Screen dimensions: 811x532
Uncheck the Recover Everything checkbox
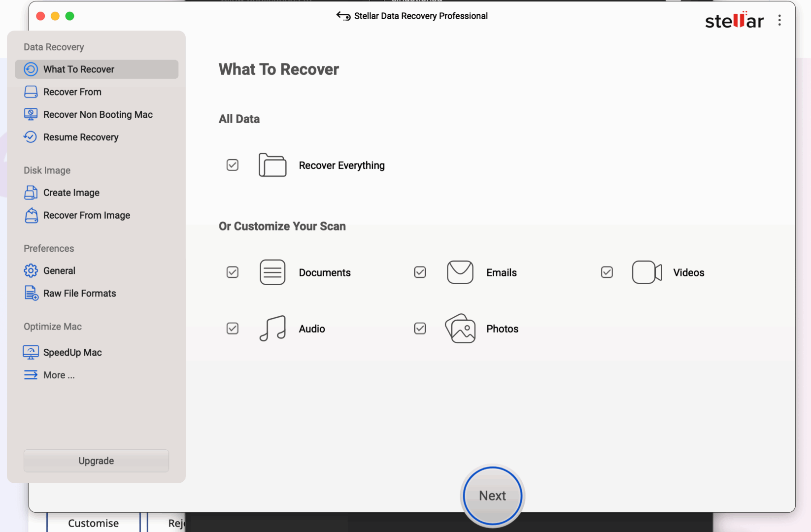233,165
